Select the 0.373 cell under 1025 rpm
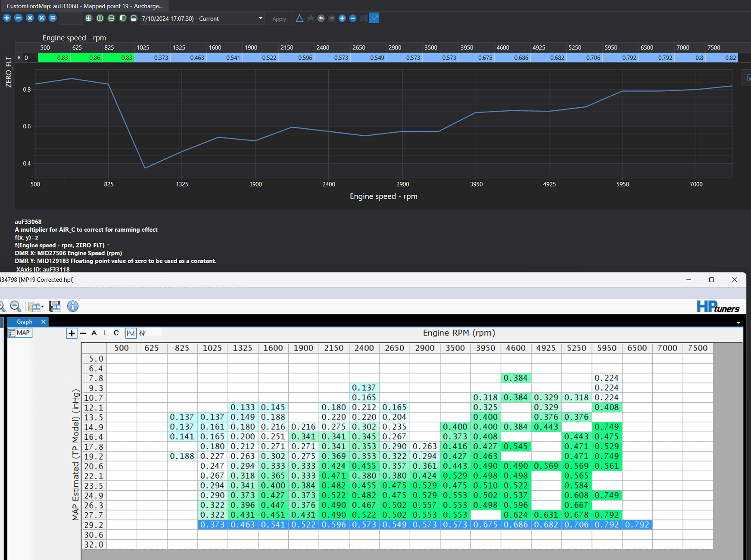Viewport: 751px width, 560px height. [152, 58]
